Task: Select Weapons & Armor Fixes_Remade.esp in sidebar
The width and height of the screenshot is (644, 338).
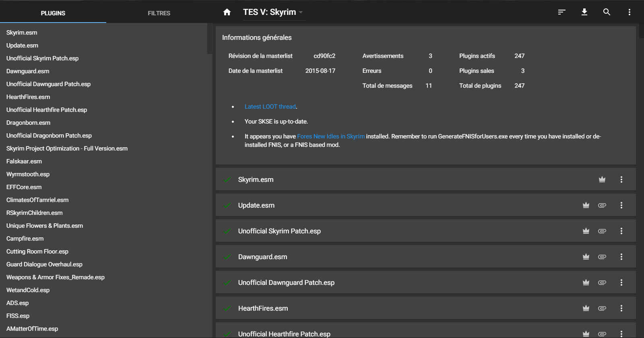Action: pos(56,277)
